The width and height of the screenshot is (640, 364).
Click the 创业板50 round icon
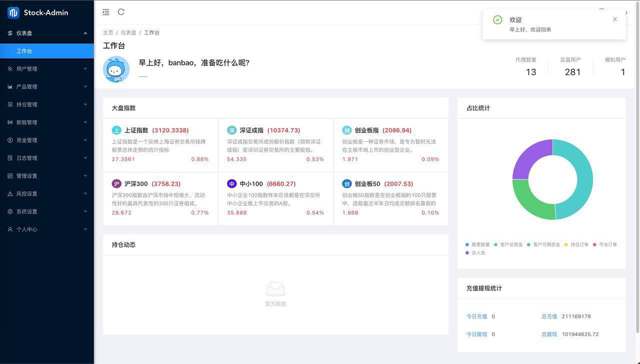tap(346, 184)
